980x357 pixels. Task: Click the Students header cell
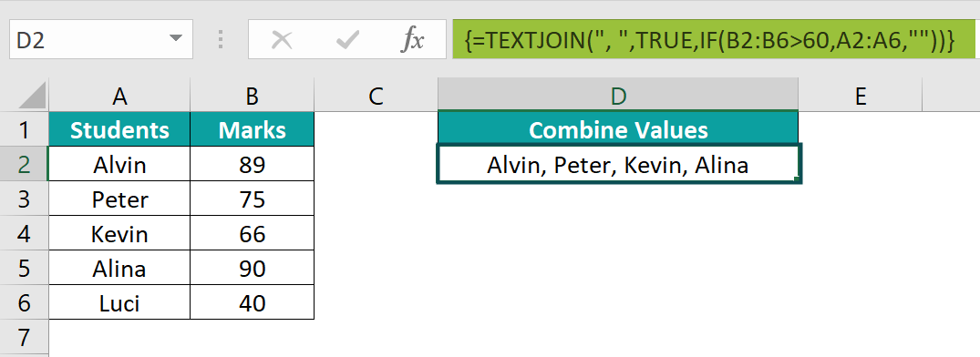click(x=119, y=129)
